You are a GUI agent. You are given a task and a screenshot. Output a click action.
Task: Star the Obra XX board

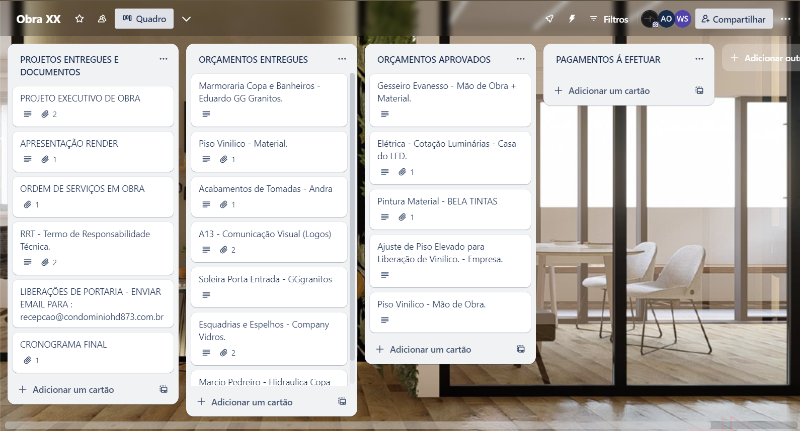tap(80, 19)
